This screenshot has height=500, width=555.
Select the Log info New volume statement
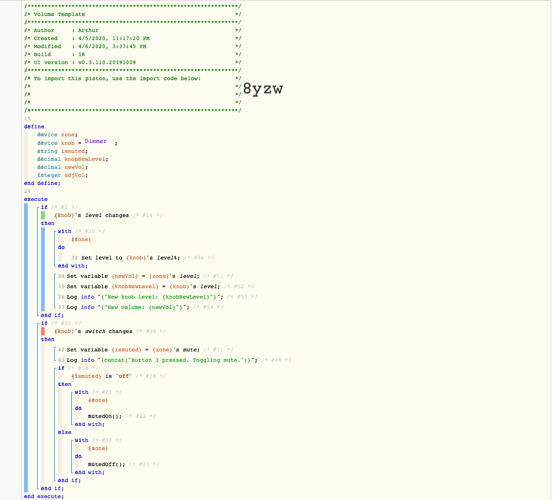coord(128,307)
